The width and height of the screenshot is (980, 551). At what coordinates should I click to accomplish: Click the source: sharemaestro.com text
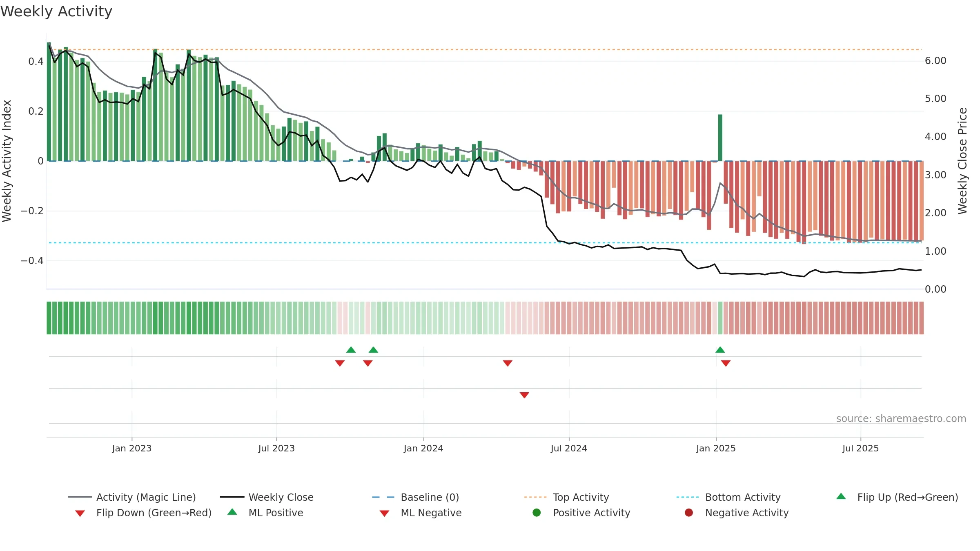tap(901, 418)
